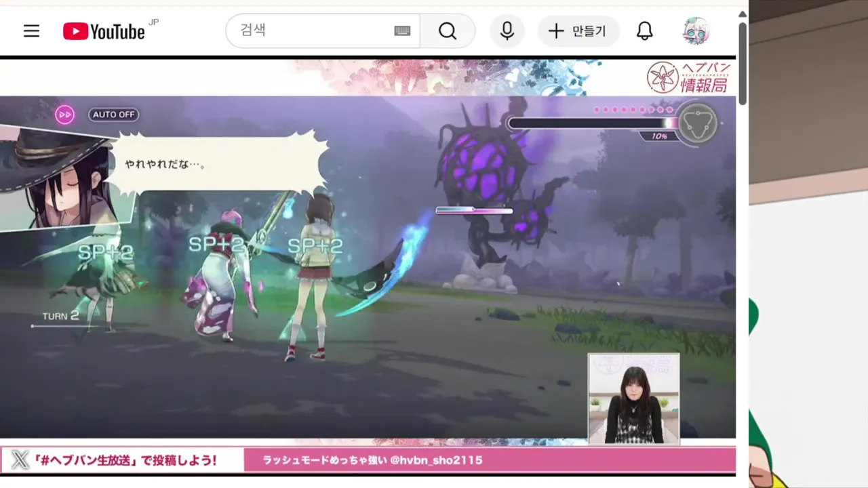Click the circular triangle gauge icon by boss bar
Viewport: 868px width, 488px height.
697,123
